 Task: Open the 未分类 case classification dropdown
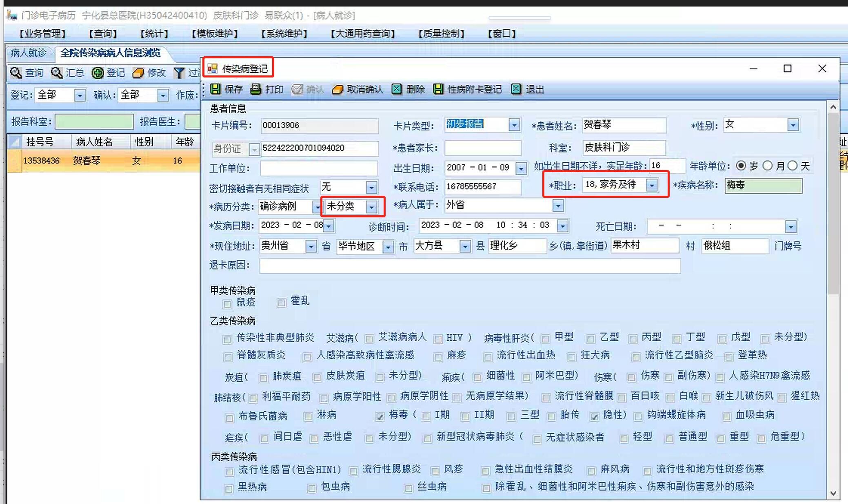click(371, 207)
